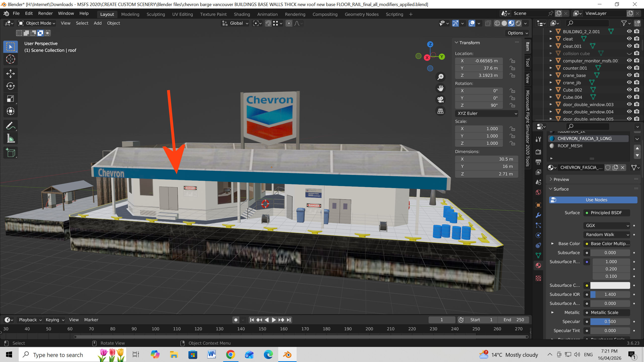Viewport: 644px width, 362px height.
Task: Click the Metallic Scale link button
Action: 607,312
